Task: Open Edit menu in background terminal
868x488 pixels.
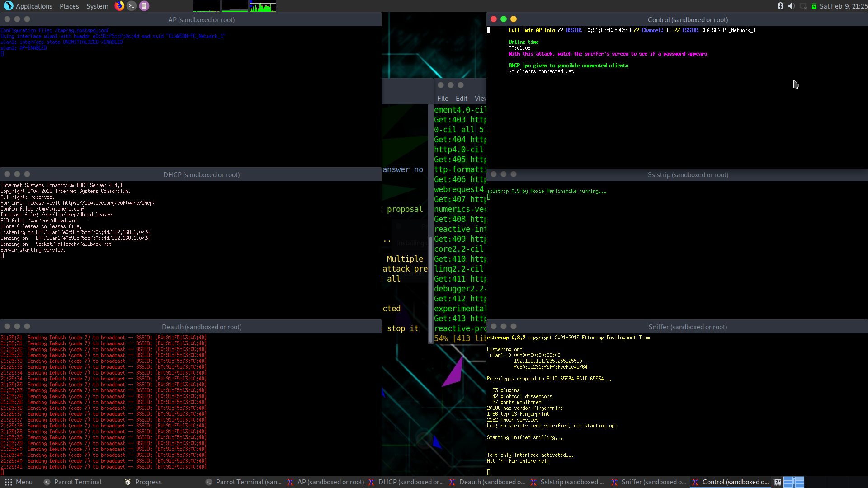Action: pos(462,99)
